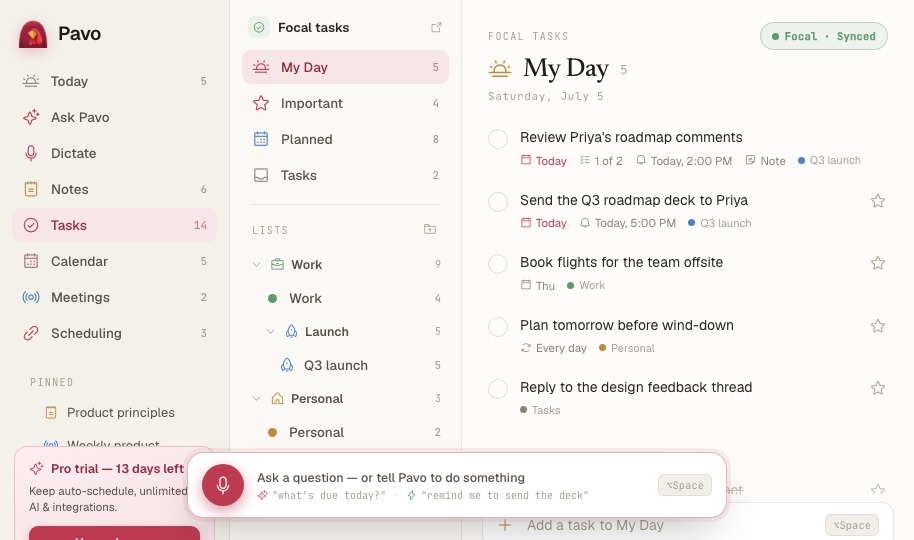
Task: Open the Planned list
Action: [345, 139]
